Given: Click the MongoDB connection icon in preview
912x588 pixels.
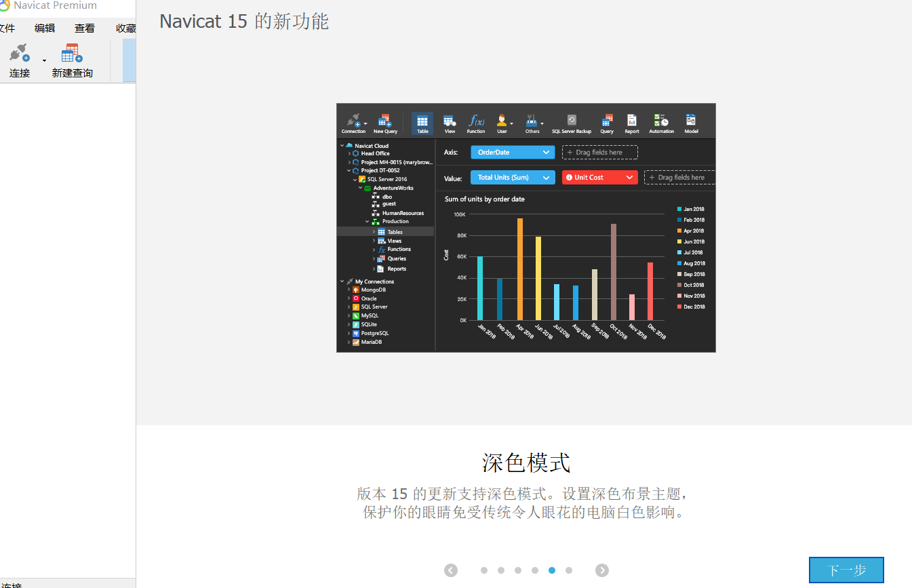Looking at the screenshot, I should pyautogui.click(x=356, y=290).
